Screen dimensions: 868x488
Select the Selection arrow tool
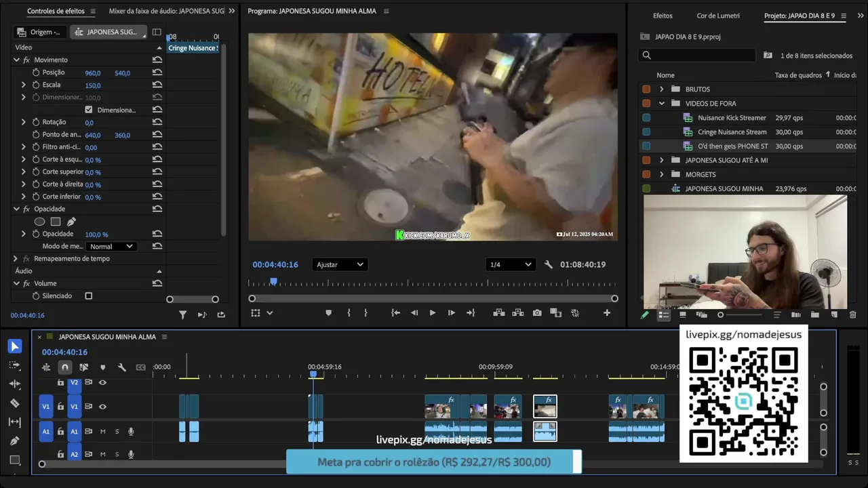(15, 347)
